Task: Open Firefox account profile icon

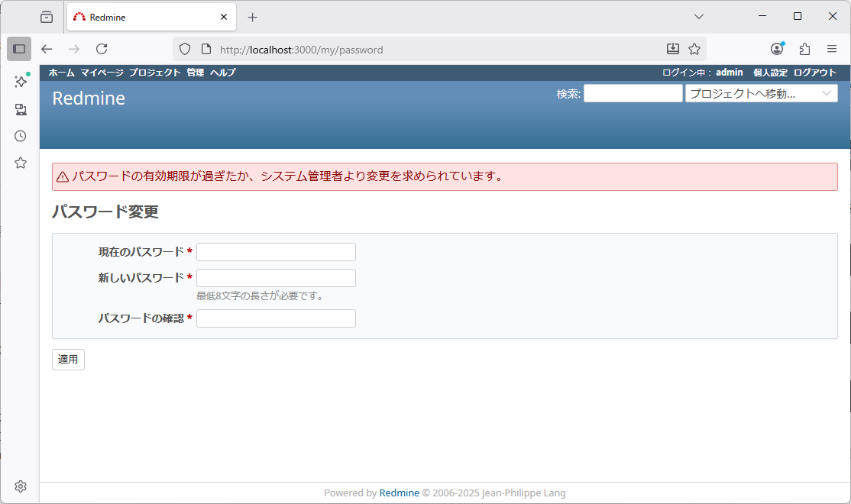Action: point(777,49)
